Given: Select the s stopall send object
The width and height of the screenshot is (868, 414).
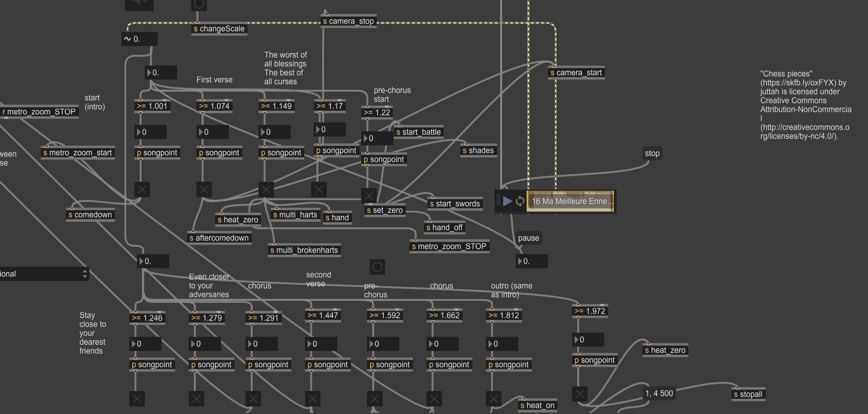Looking at the screenshot, I should tap(748, 394).
